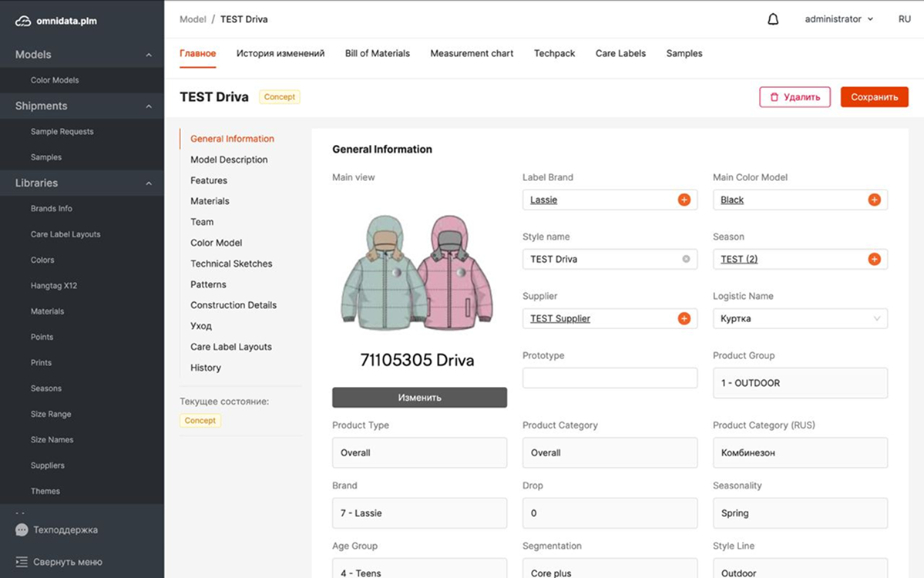The image size is (924, 578).
Task: Click plus icon in Supplier field
Action: coord(684,318)
